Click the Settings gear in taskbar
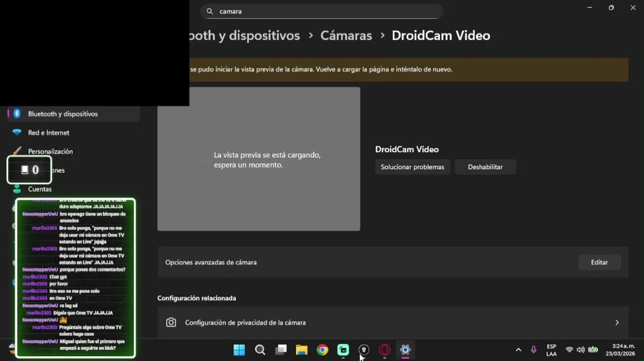644x361 pixels. pos(405,350)
